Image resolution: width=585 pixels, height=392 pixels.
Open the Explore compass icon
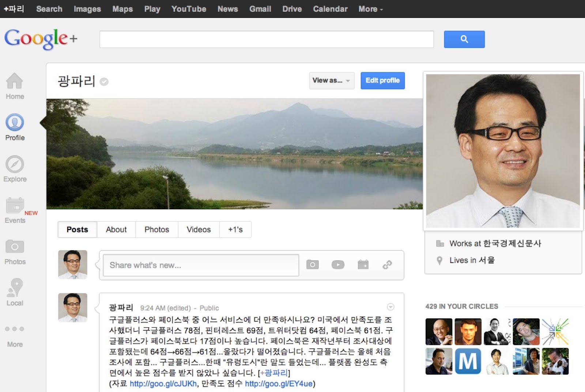pyautogui.click(x=15, y=164)
